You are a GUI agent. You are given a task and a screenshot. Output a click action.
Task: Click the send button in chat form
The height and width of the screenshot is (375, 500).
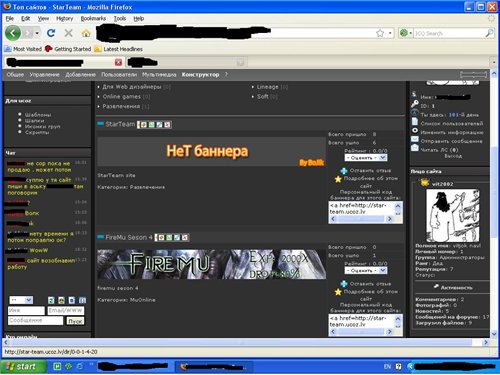point(75,321)
